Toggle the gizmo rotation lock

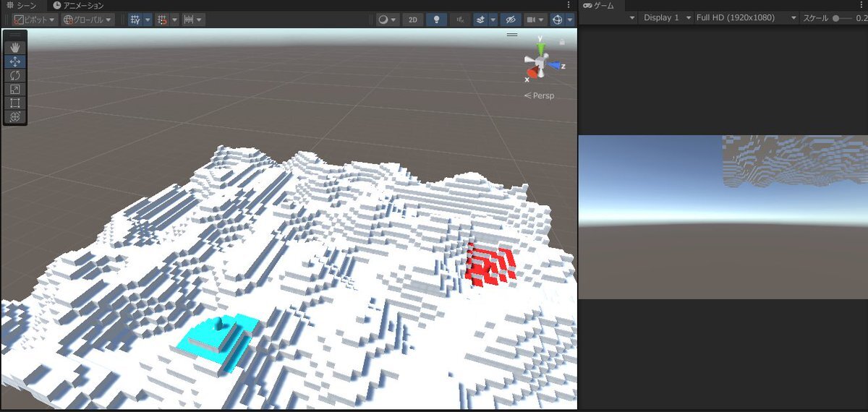(562, 43)
